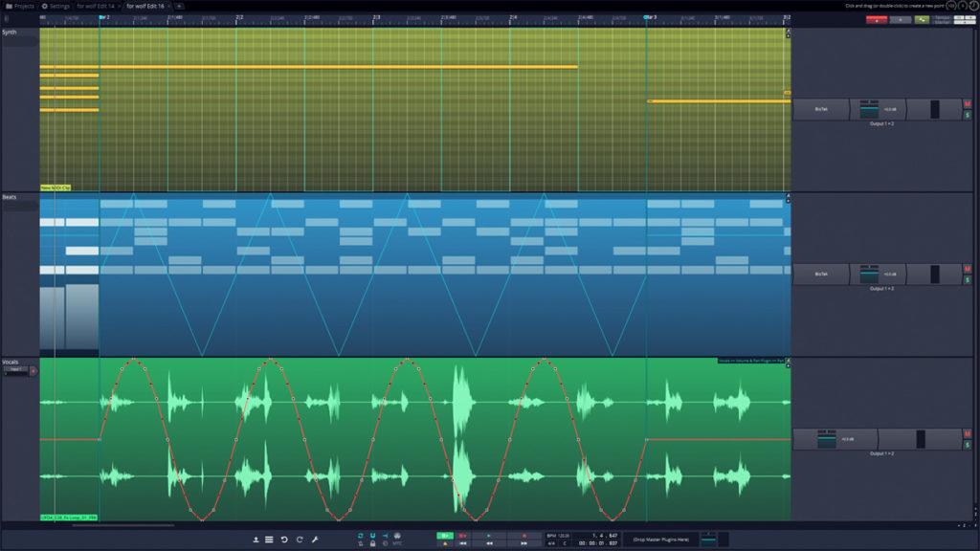Click the redo arrow in bottom toolbar

pos(300,540)
